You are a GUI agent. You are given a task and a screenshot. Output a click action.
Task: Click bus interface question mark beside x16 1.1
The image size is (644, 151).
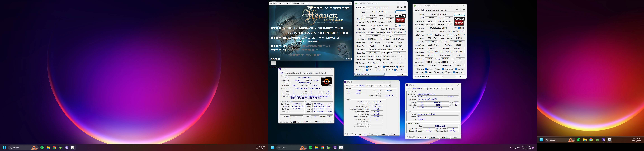[x=405, y=32]
